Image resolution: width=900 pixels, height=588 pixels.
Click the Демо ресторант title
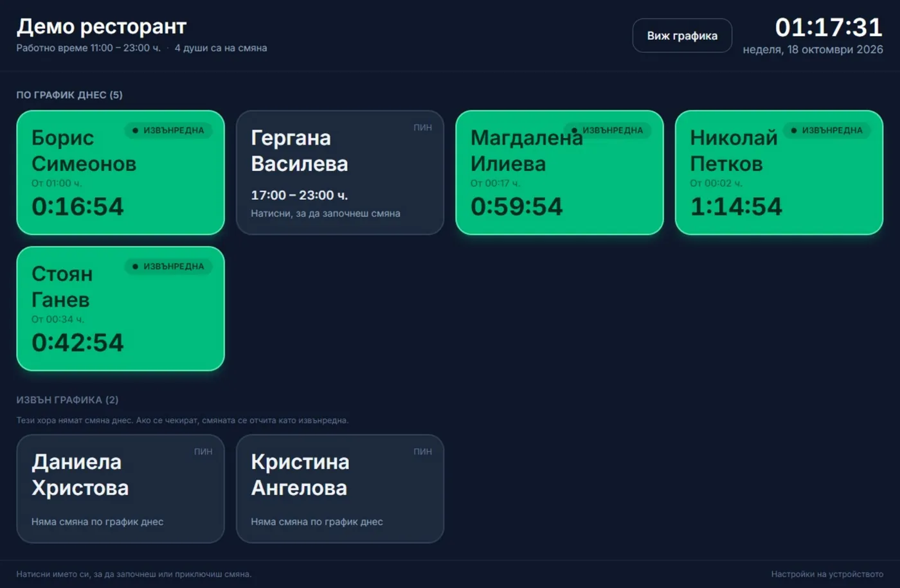click(101, 26)
